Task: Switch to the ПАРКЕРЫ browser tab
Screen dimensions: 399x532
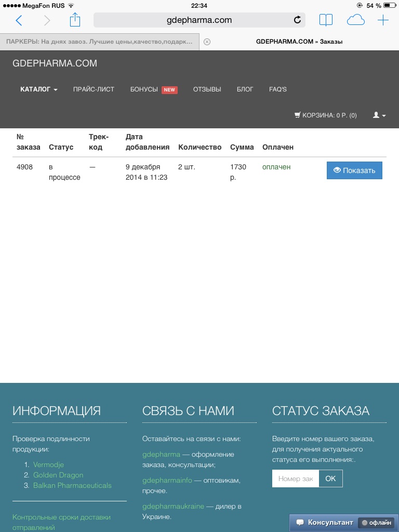Action: point(99,42)
